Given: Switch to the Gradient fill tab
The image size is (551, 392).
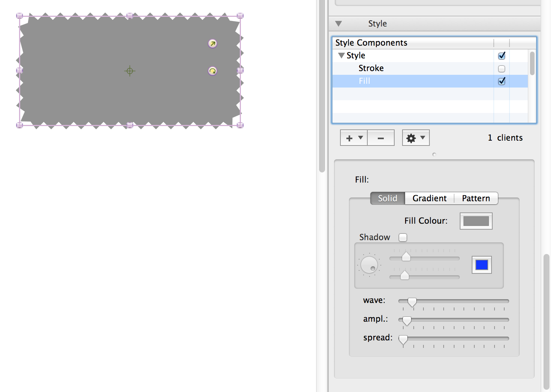Looking at the screenshot, I should [x=429, y=198].
